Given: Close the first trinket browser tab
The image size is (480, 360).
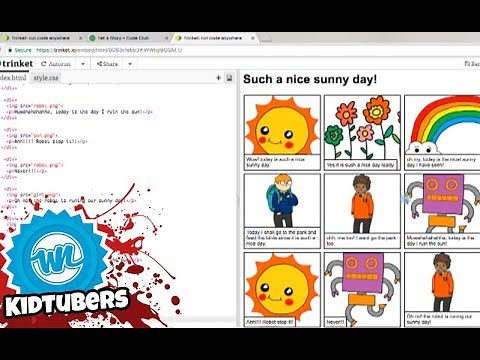Looking at the screenshot, I should pyautogui.click(x=80, y=38).
